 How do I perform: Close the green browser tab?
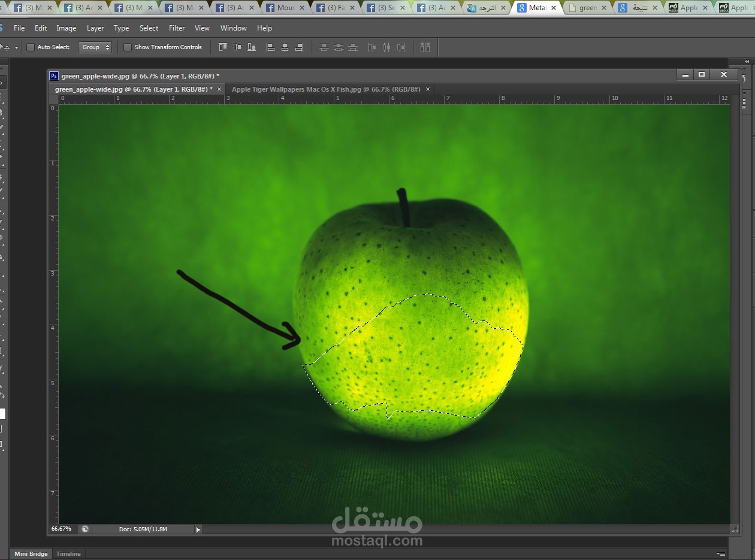tap(603, 8)
